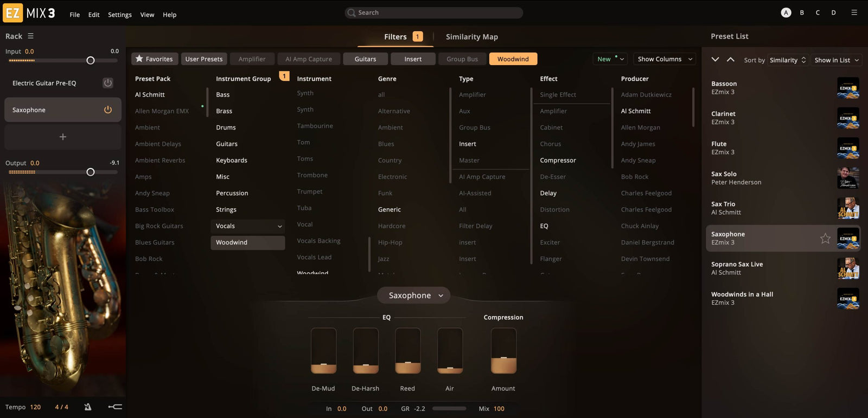Select snapshot C
868x418 pixels.
pyautogui.click(x=818, y=12)
